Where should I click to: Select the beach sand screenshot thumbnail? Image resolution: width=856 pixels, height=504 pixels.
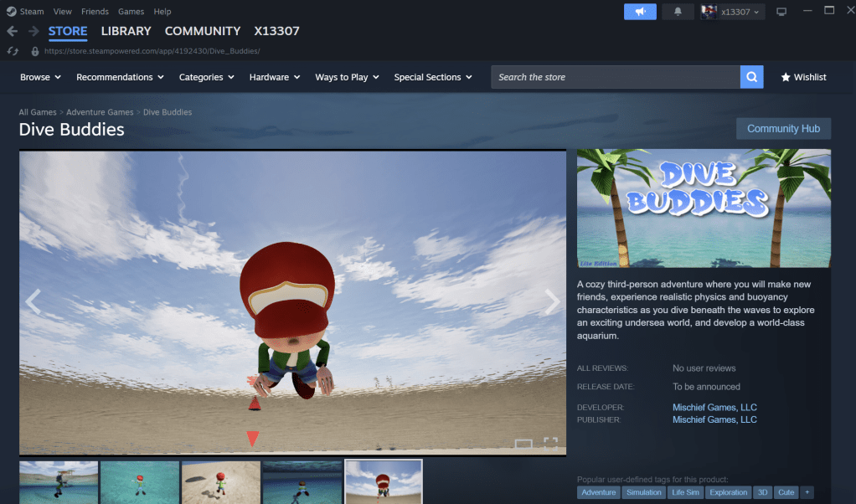(221, 482)
